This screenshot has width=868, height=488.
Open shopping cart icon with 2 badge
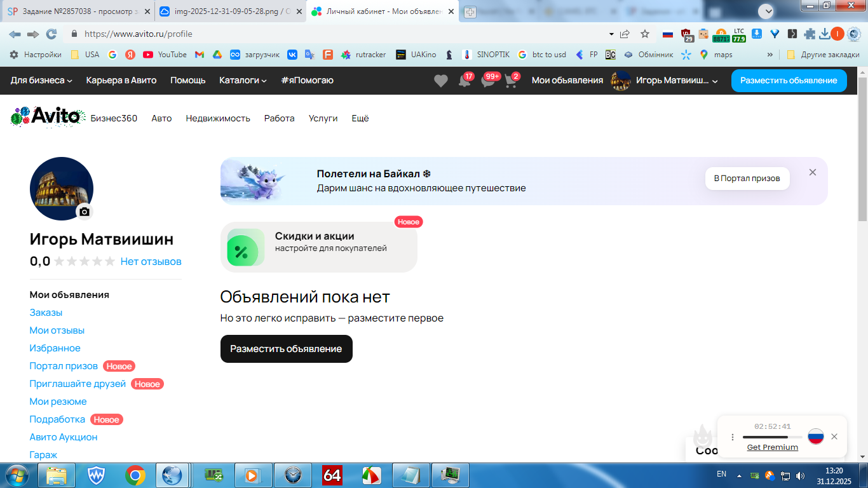pyautogui.click(x=512, y=81)
